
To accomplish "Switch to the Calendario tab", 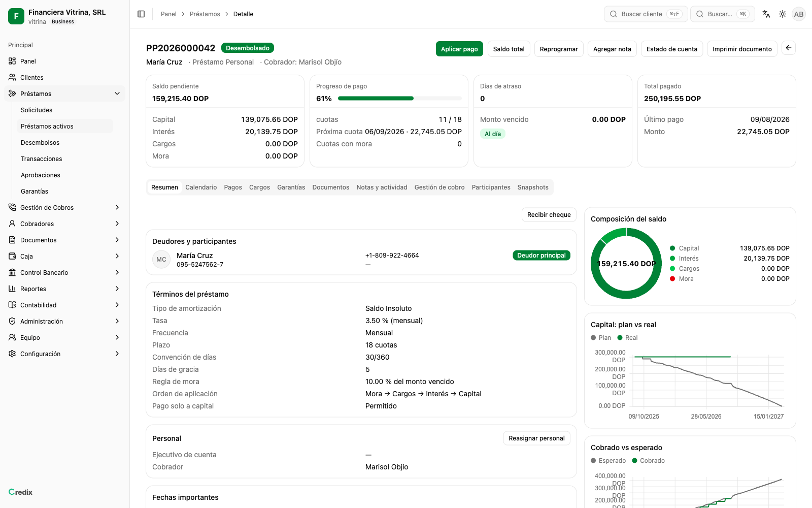I will point(201,187).
